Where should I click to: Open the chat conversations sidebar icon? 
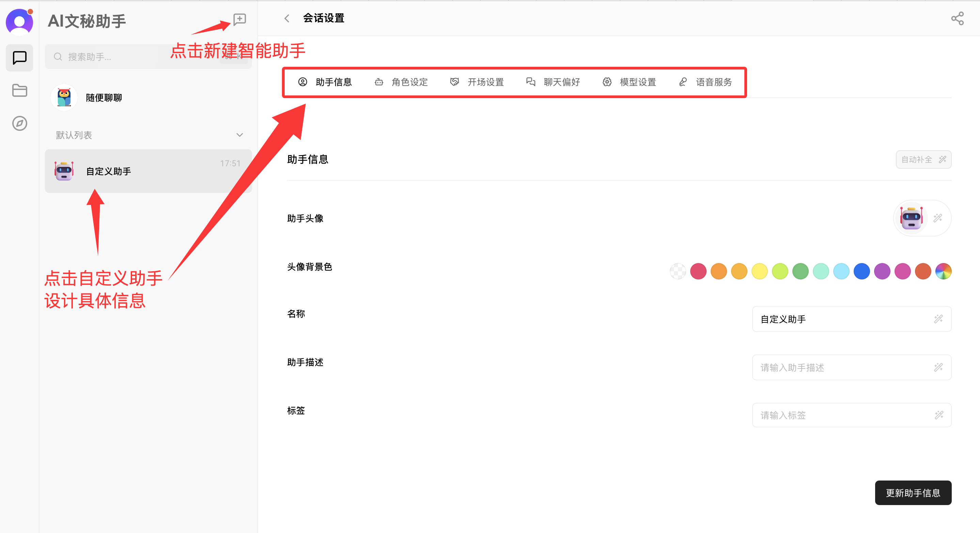click(x=19, y=58)
